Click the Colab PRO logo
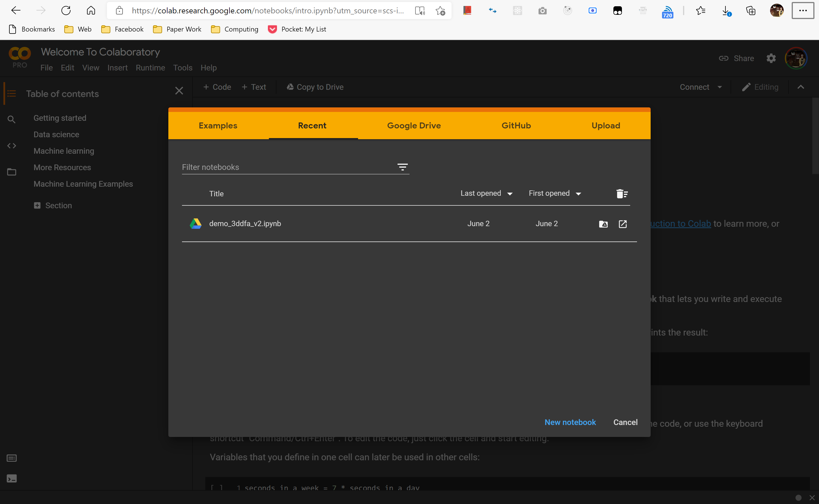The image size is (819, 504). 20,57
